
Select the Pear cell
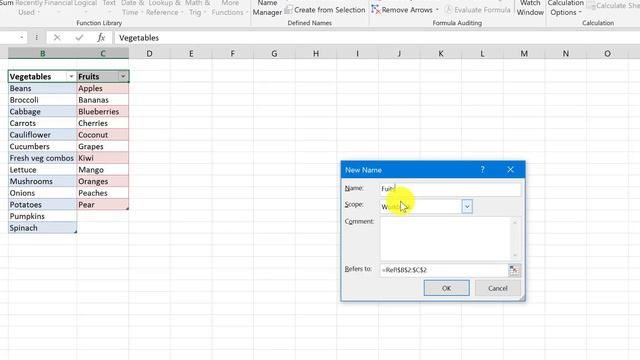tap(103, 204)
